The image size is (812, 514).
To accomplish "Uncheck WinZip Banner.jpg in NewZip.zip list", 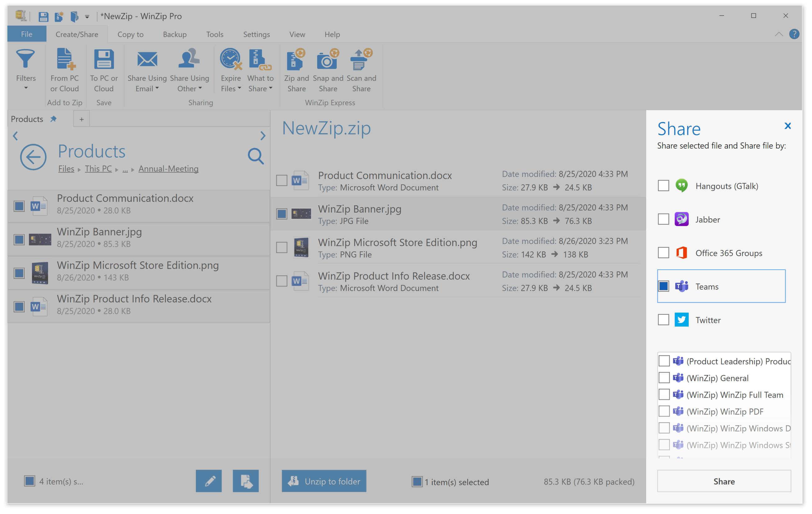I will click(x=282, y=214).
